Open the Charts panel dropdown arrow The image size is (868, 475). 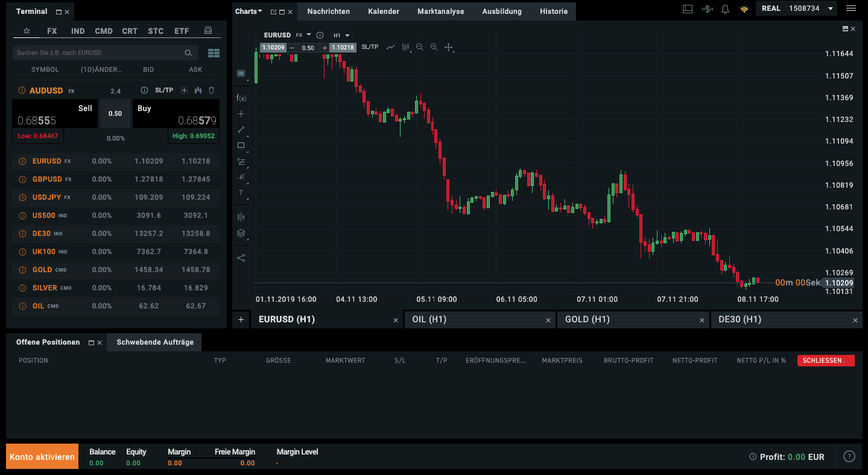coord(260,11)
